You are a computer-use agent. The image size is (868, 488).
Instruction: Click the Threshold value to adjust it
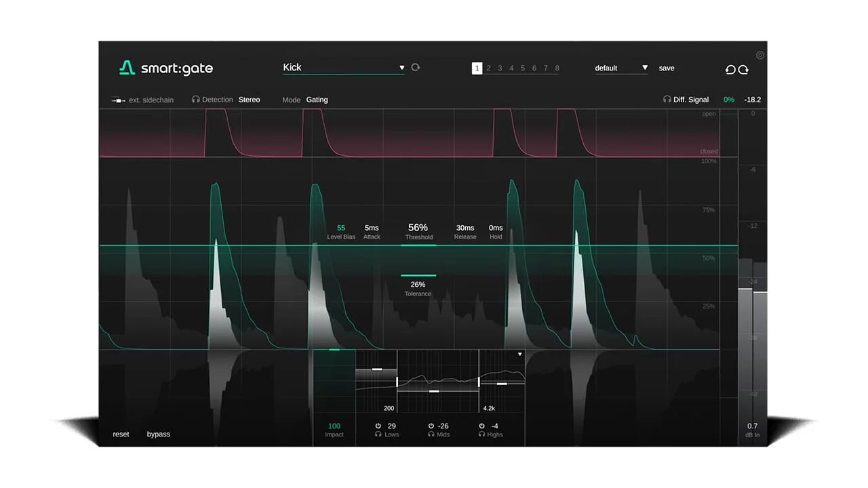(418, 228)
